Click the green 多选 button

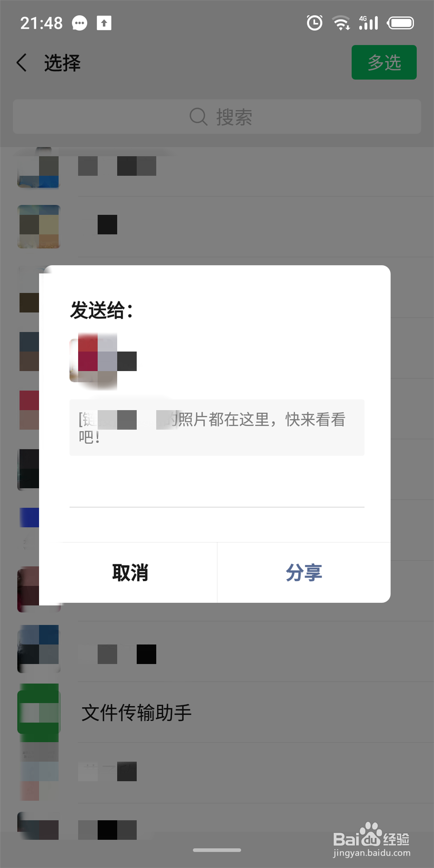pyautogui.click(x=384, y=62)
